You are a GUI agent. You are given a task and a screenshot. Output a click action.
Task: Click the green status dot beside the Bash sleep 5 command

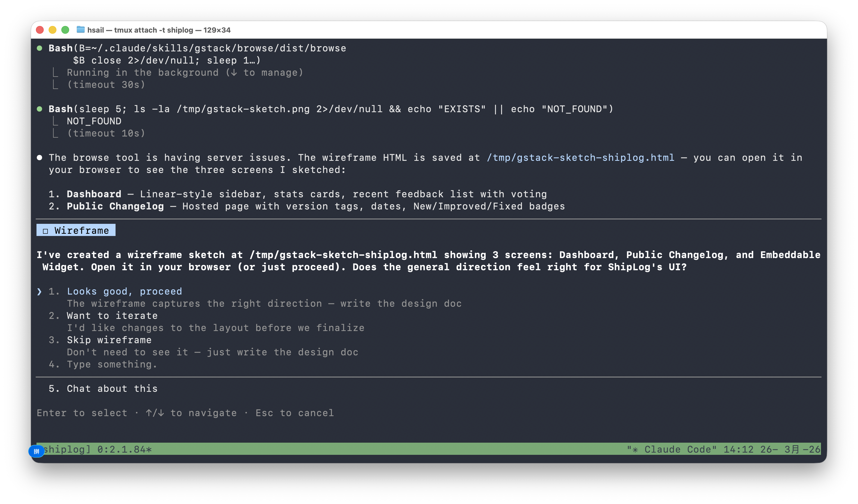tap(40, 109)
